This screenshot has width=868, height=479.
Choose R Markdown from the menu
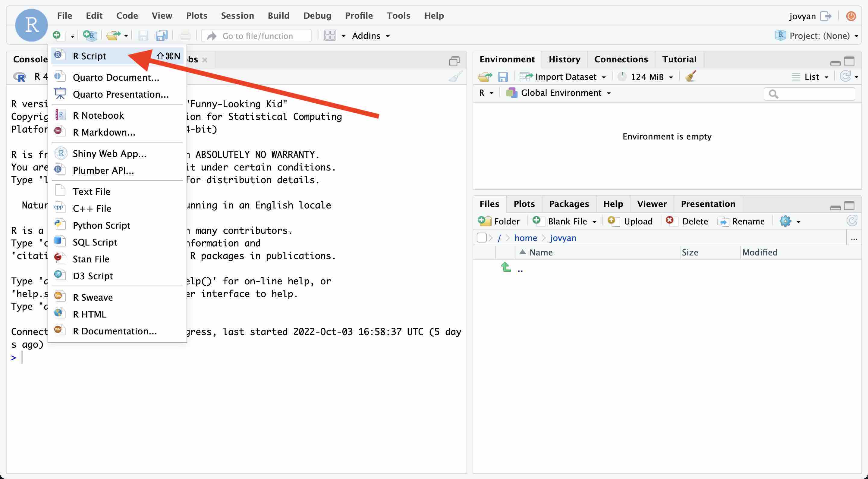[104, 132]
